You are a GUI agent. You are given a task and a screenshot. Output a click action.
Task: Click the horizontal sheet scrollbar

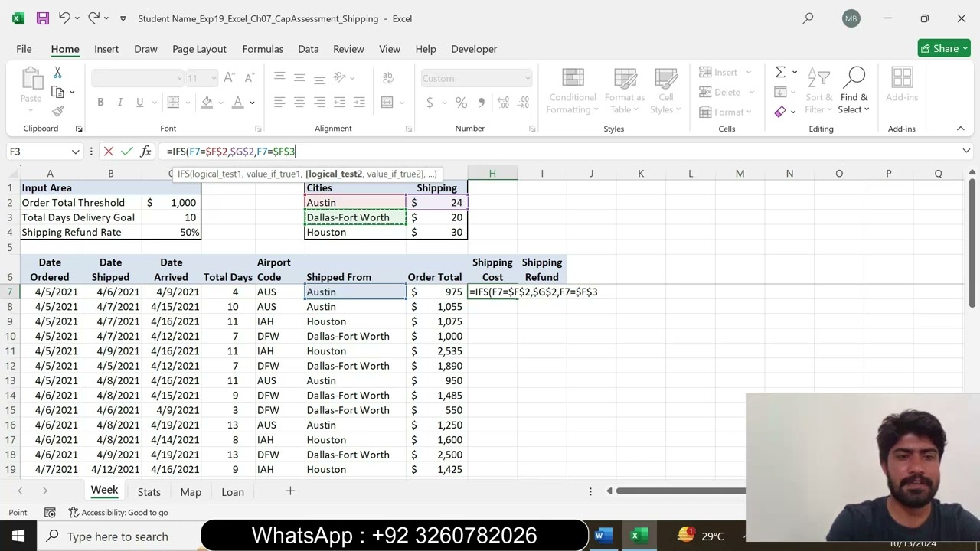[681, 491]
